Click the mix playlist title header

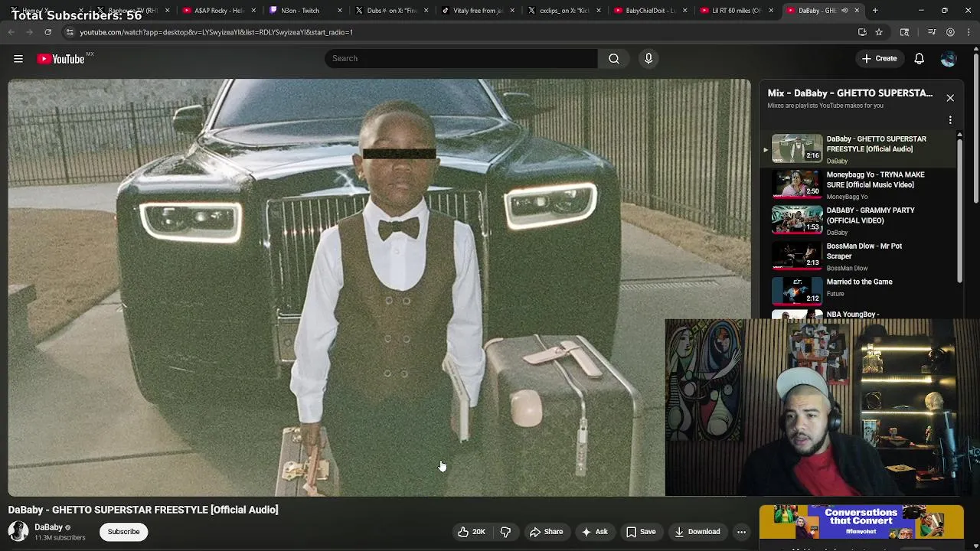click(850, 93)
